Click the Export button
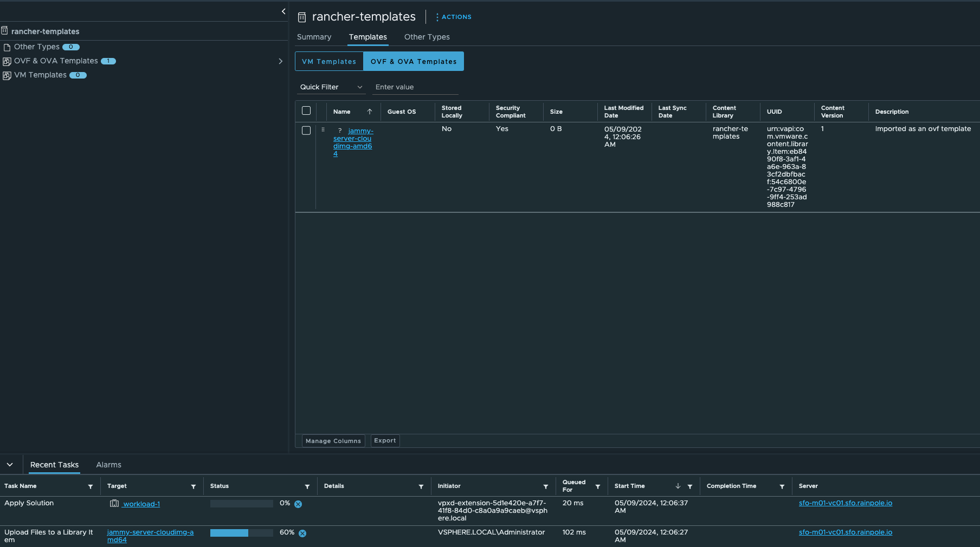 click(385, 440)
